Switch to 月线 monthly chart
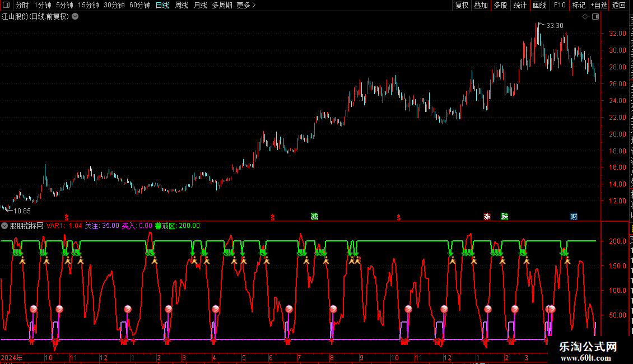Viewport: 633px width, 364px height. tap(200, 5)
